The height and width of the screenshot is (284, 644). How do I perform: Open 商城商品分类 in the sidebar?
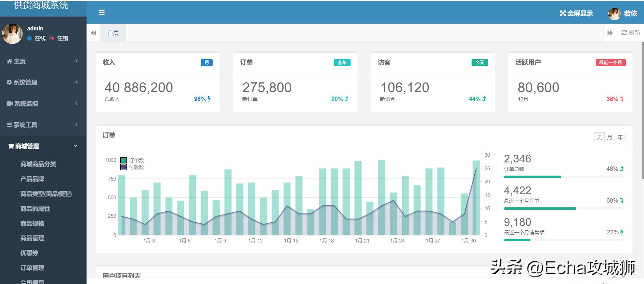click(38, 164)
